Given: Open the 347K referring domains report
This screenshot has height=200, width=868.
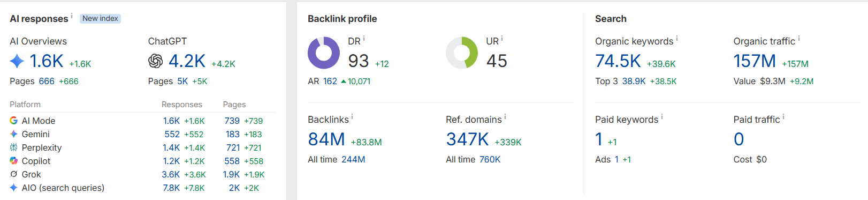Looking at the screenshot, I should (467, 139).
